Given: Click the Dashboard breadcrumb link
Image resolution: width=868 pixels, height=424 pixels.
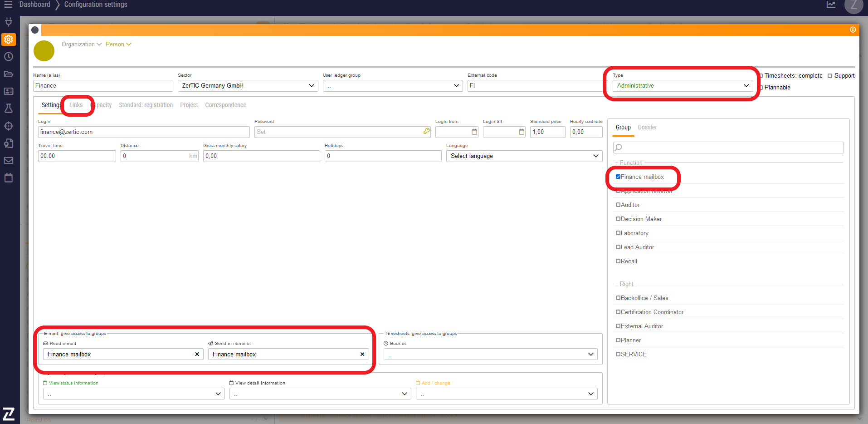Looking at the screenshot, I should click(x=34, y=5).
